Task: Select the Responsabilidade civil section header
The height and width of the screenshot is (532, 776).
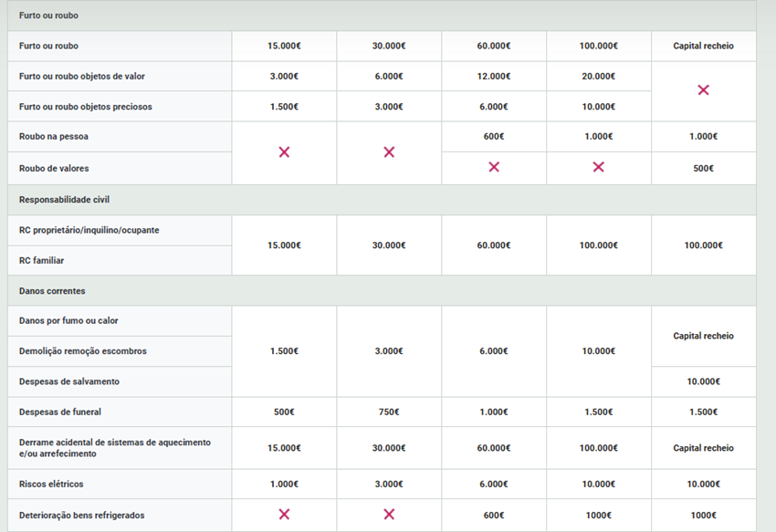Action: coord(64,199)
